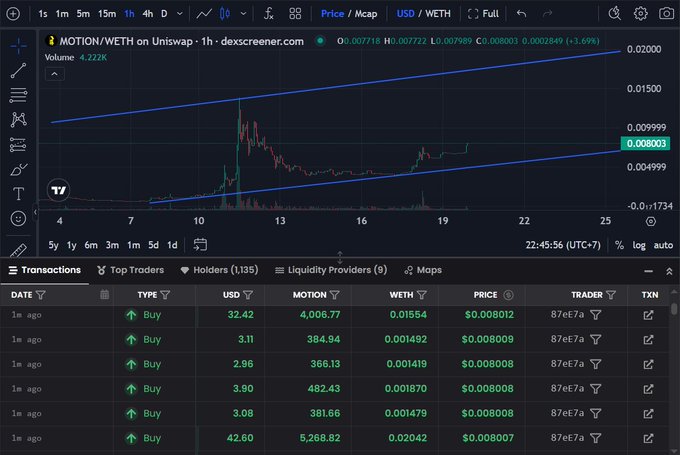
Task: Open the date picker calendar in DATE column
Action: tap(105, 295)
